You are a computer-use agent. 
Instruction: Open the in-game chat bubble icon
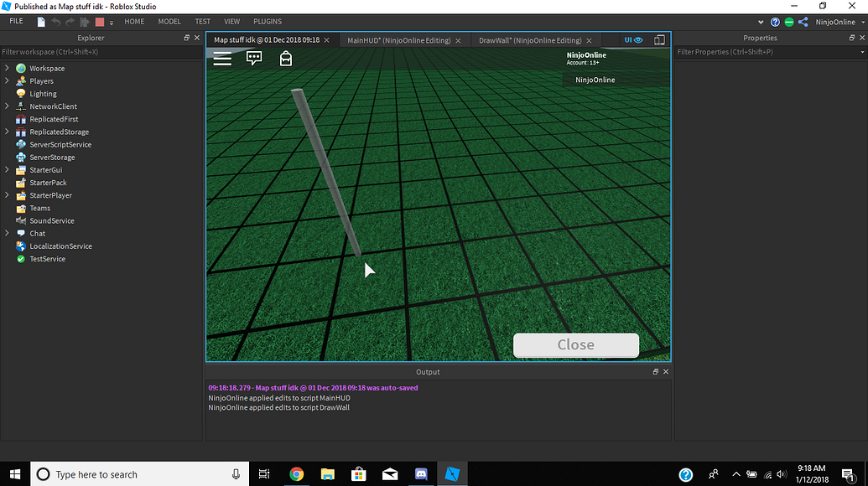pyautogui.click(x=254, y=58)
